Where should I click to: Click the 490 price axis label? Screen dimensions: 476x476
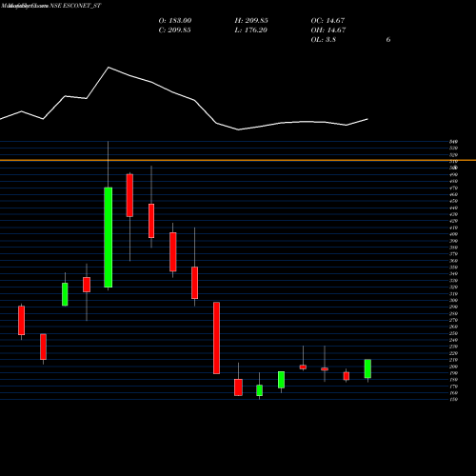pyautogui.click(x=453, y=174)
